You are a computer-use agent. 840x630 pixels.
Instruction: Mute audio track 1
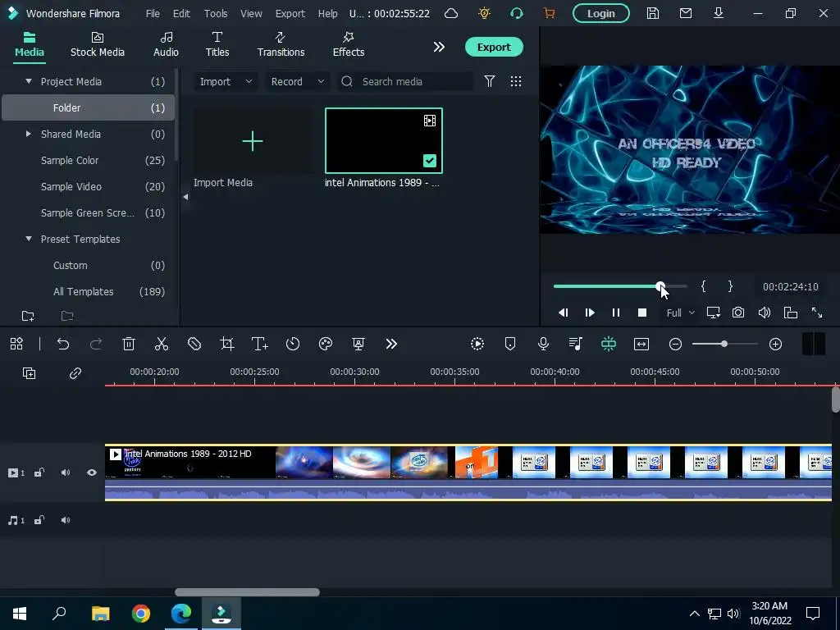click(x=66, y=520)
